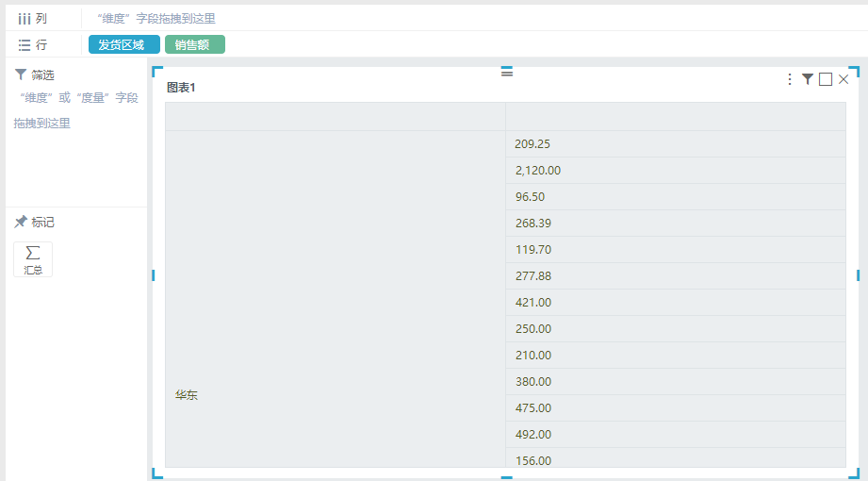Select the 华东 region cell

tap(336, 299)
